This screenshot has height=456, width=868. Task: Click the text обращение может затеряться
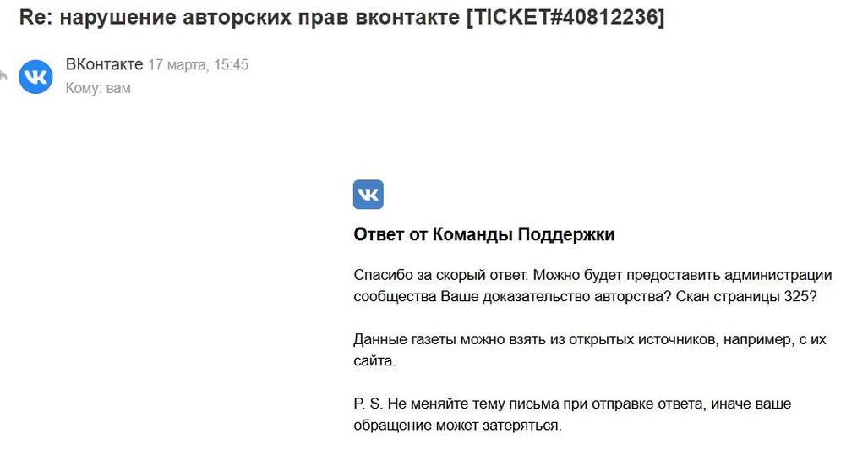457,426
